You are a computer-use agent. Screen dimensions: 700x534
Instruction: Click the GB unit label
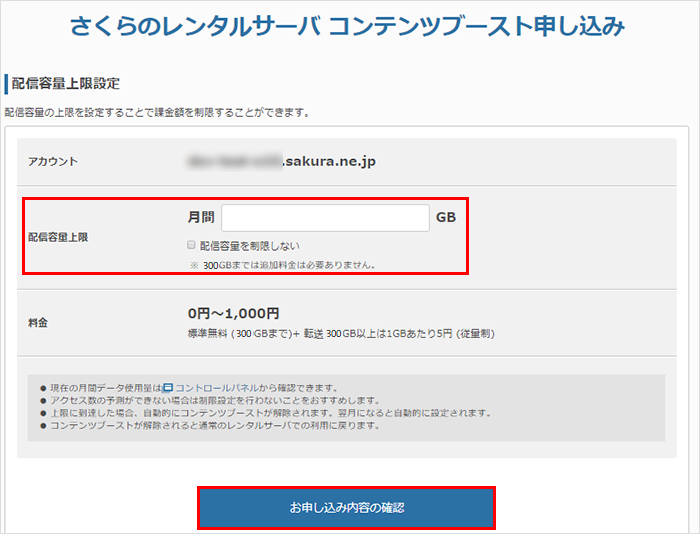tap(445, 217)
